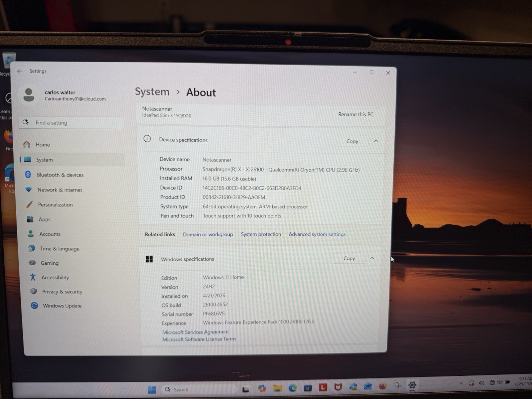Image resolution: width=532 pixels, height=399 pixels.
Task: Click the Device ID value text
Action: (252, 188)
